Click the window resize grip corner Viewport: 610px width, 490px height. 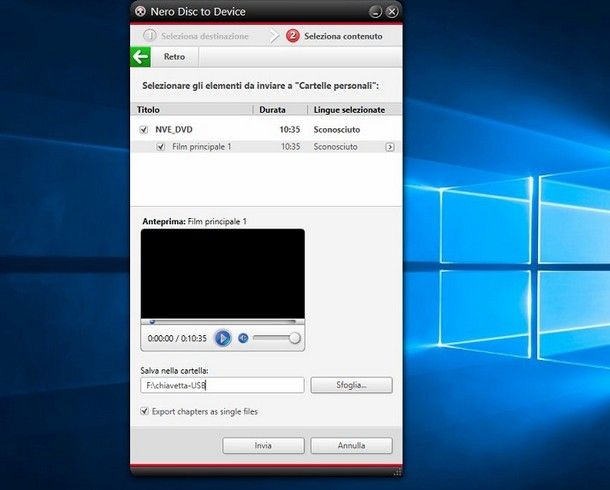[x=397, y=472]
